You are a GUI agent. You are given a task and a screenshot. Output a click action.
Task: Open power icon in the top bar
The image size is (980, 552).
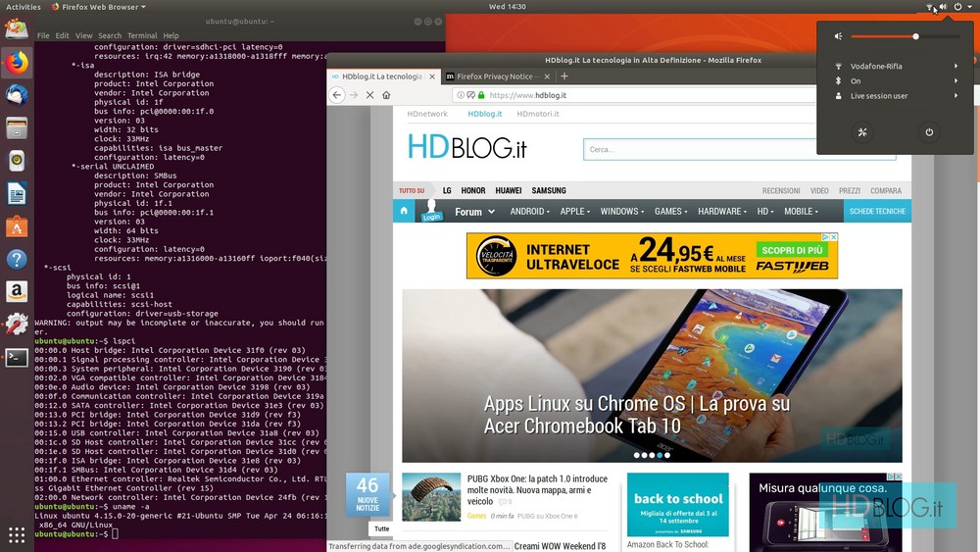(957, 6)
